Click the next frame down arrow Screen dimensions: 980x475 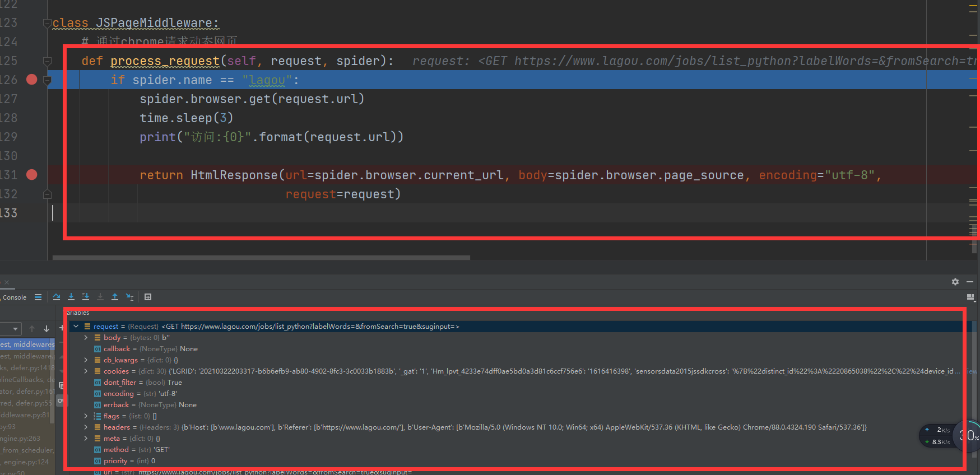pos(47,329)
